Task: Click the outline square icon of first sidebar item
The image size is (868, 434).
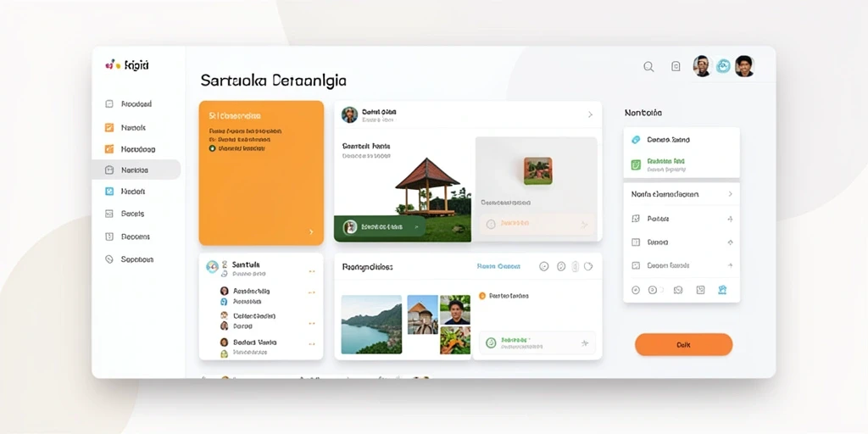Action: click(x=109, y=103)
